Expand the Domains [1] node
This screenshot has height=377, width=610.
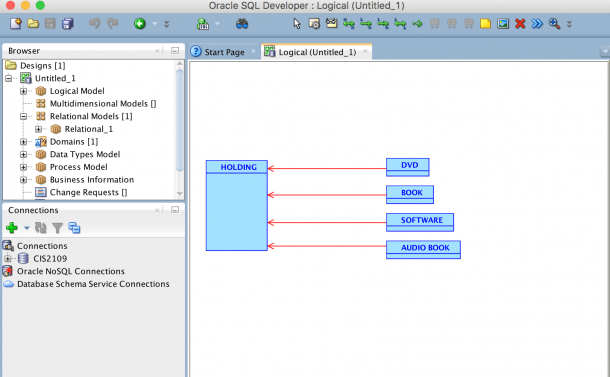[23, 142]
